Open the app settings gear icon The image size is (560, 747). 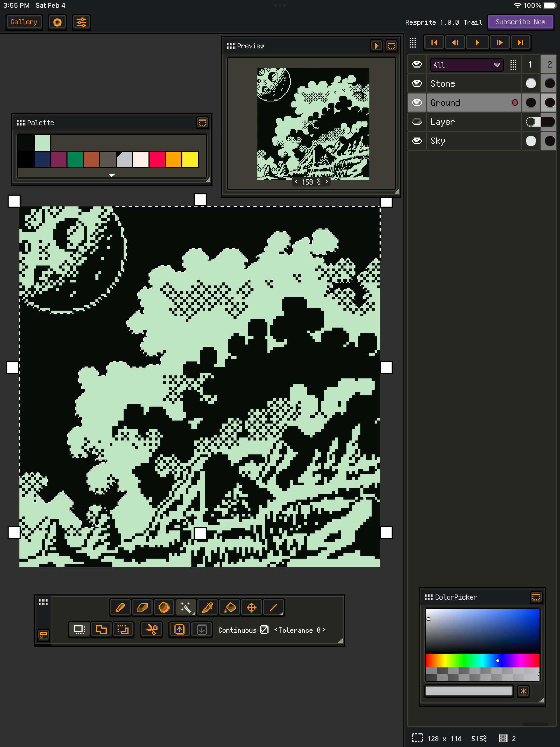(57, 22)
